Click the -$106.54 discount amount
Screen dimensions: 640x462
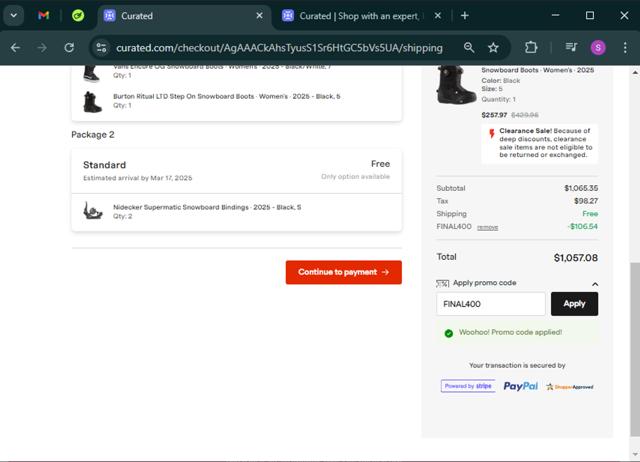click(582, 227)
